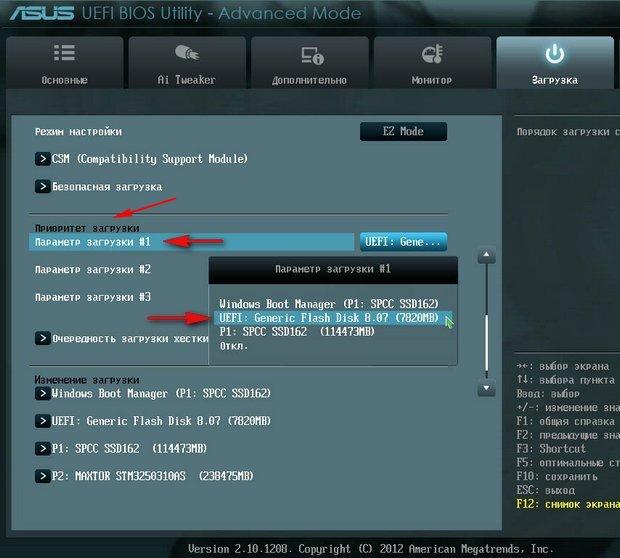620x558 pixels.
Task: Select the Параметр загрузки #2 row
Action: pos(93,270)
